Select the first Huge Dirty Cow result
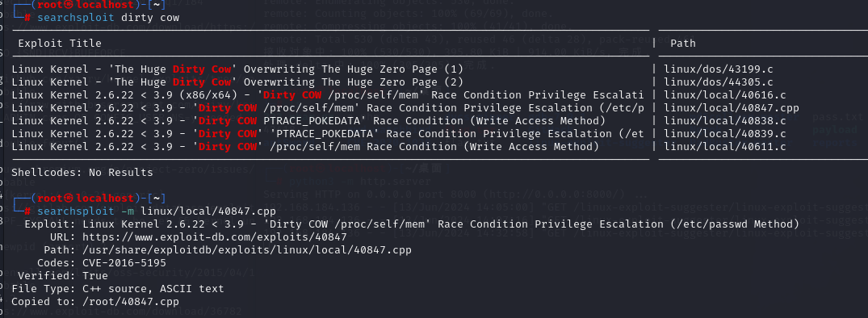 237,69
